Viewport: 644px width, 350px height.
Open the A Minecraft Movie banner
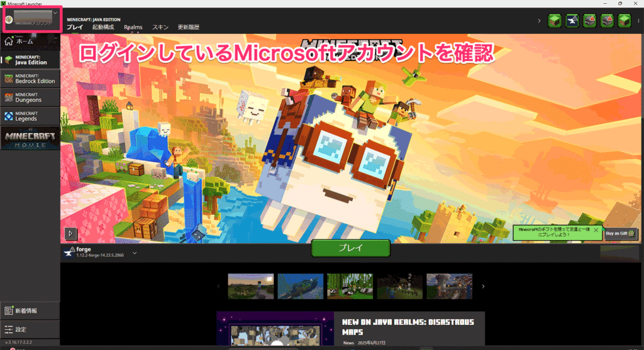(x=30, y=138)
